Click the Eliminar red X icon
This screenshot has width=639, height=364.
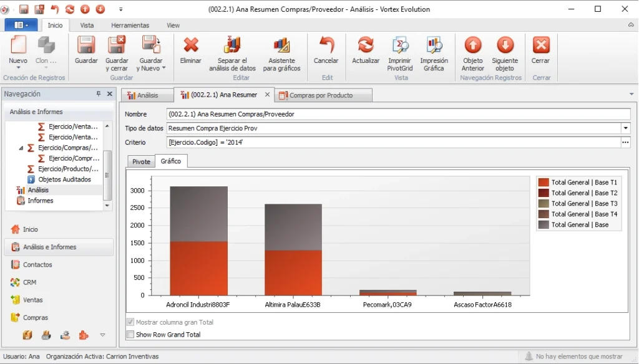191,45
